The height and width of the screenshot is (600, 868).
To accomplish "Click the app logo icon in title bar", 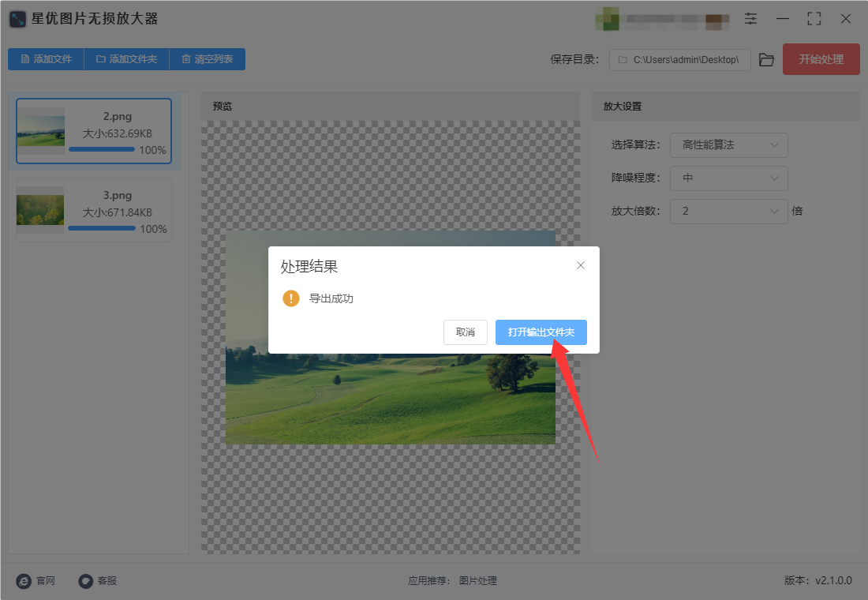I will pos(17,20).
